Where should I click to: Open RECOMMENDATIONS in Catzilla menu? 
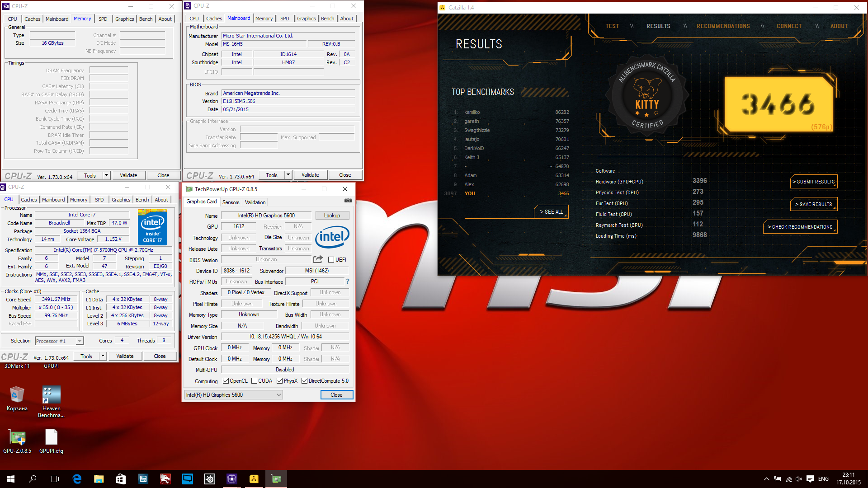pos(723,26)
